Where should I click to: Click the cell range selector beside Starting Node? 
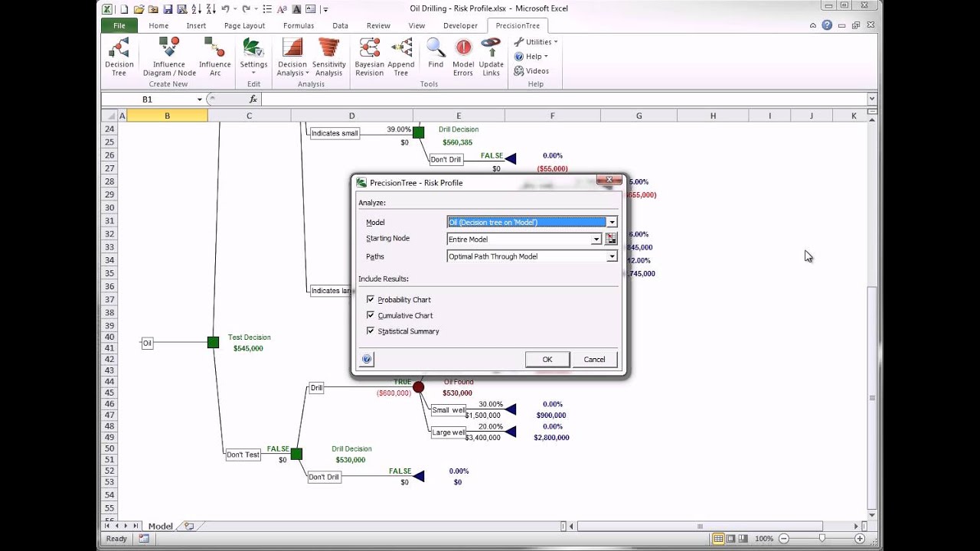pos(611,239)
